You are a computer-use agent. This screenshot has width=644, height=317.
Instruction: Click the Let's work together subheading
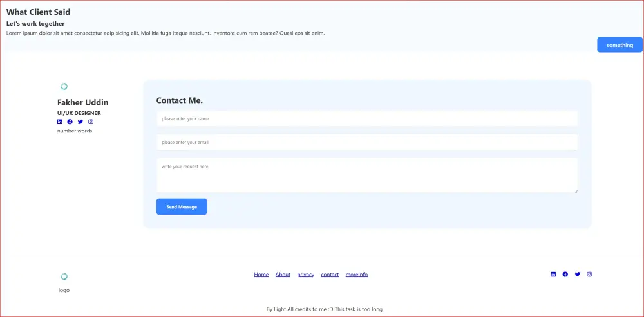tap(35, 24)
